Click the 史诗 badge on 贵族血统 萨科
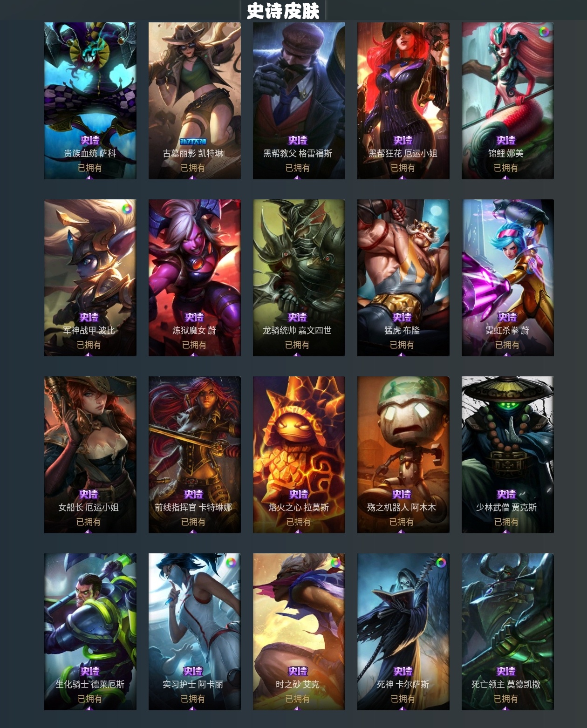The image size is (587, 728). coord(90,140)
